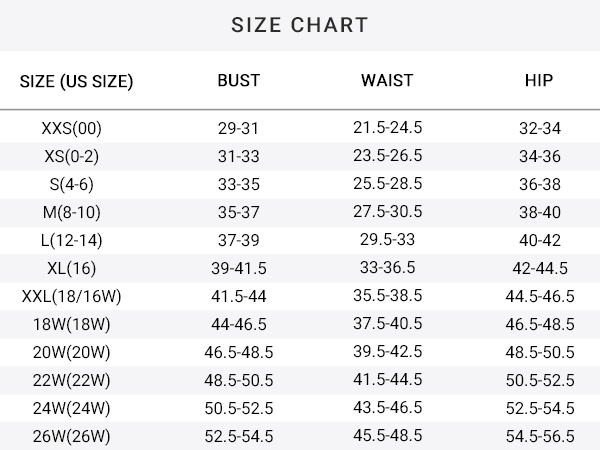Select the SIZE (US SIZE) column header

tap(77, 81)
